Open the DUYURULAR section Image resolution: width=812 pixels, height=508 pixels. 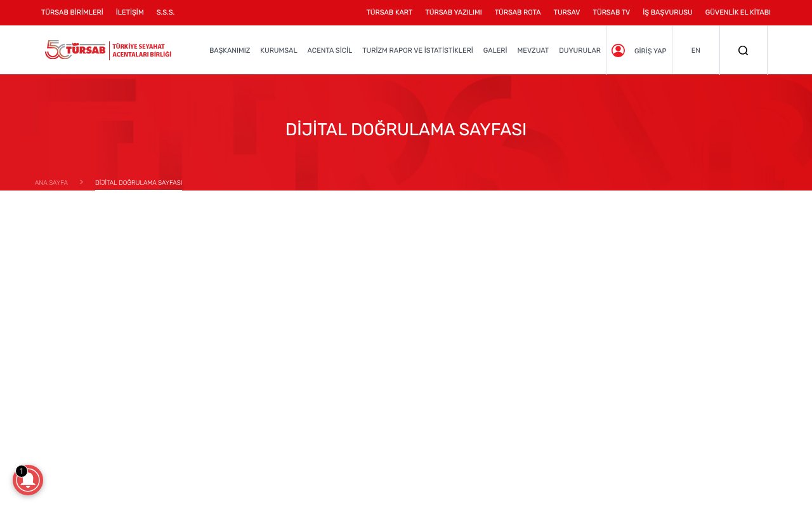[x=580, y=50]
